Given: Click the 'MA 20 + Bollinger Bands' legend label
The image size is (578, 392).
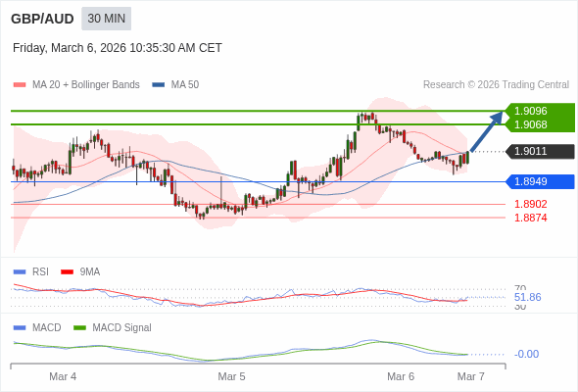Looking at the screenshot, I should point(86,85).
